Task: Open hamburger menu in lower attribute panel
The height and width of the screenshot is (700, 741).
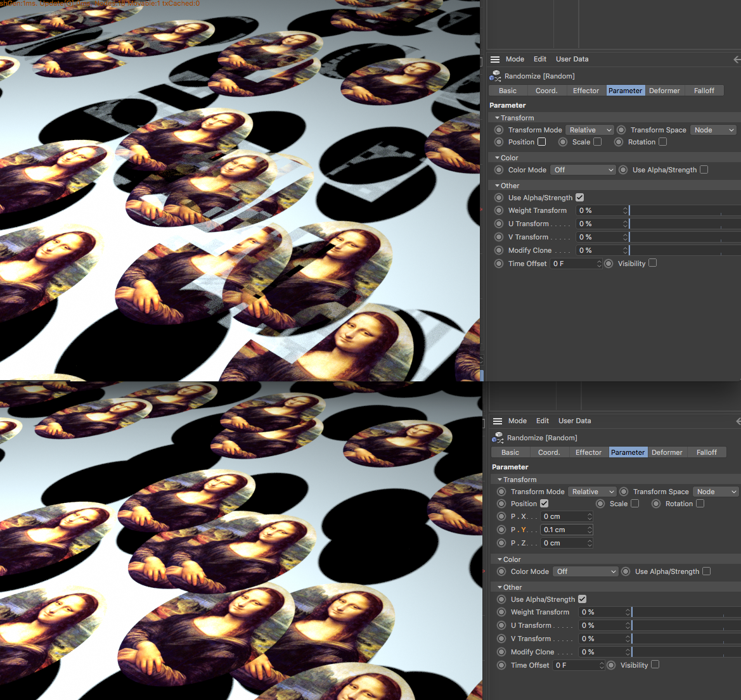Action: click(497, 421)
